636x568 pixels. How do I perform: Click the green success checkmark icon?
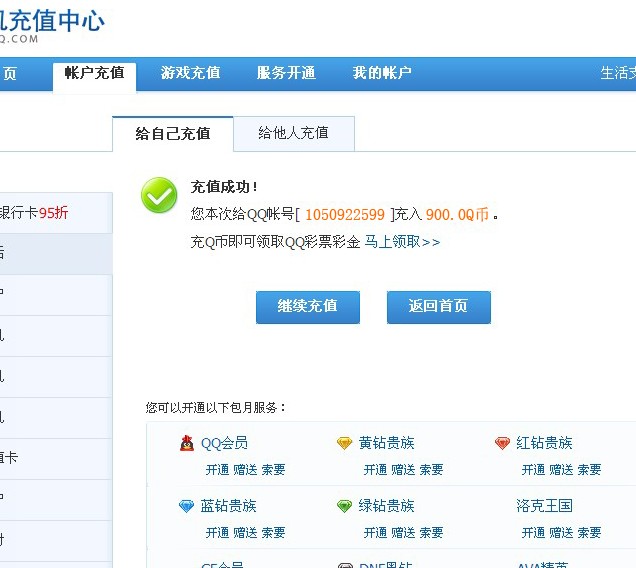click(159, 195)
